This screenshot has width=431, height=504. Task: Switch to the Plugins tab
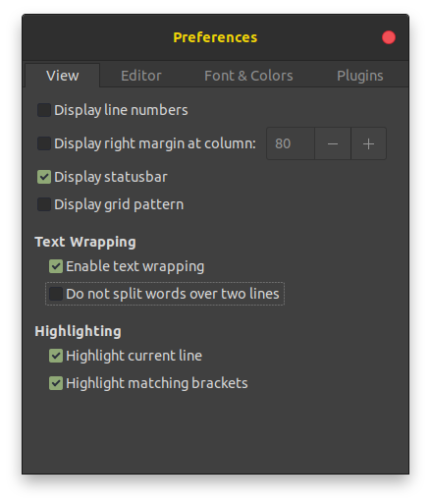point(359,76)
